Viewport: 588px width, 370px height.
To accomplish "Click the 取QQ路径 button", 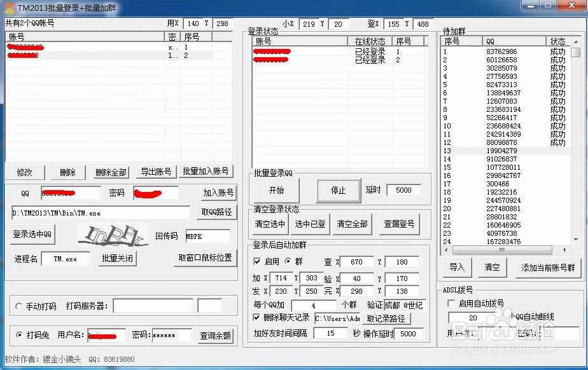I will click(217, 212).
